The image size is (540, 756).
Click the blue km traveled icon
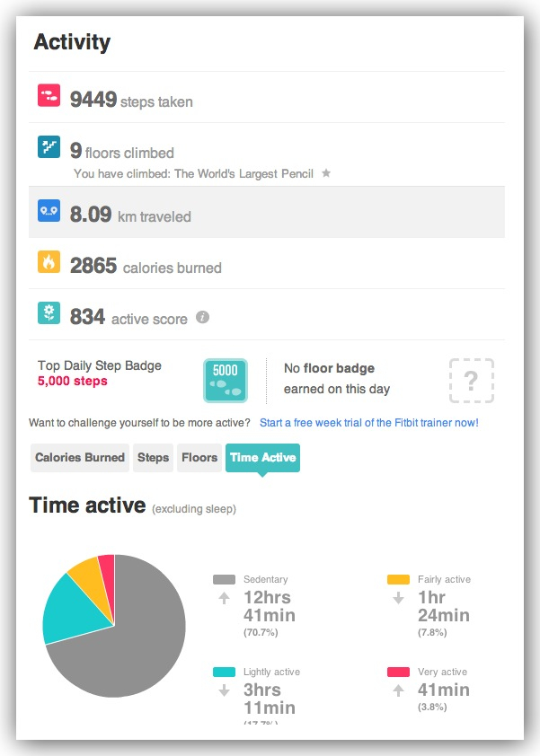point(49,211)
